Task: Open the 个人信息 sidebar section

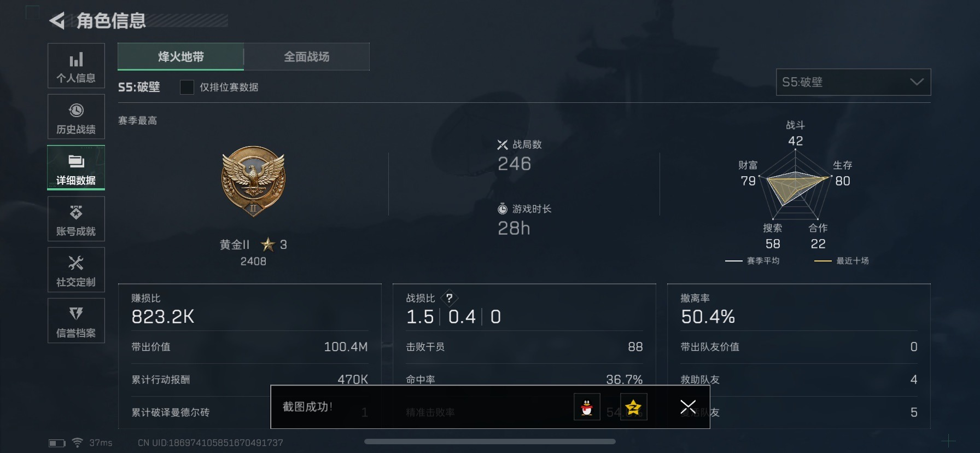Action: pos(76,66)
